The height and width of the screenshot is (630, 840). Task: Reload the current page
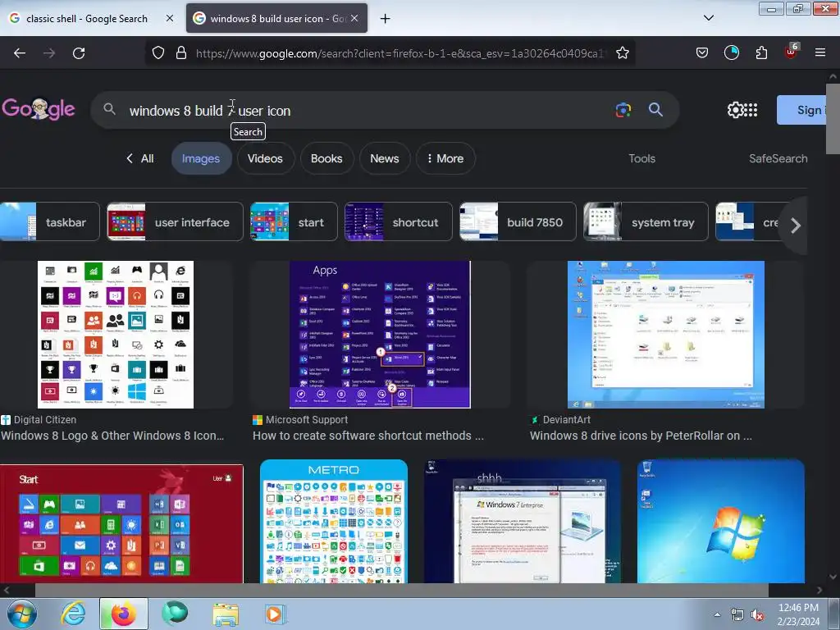79,53
